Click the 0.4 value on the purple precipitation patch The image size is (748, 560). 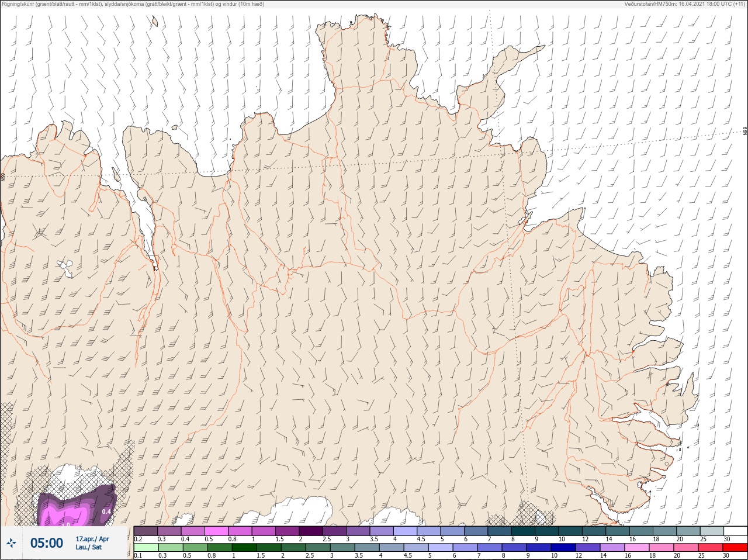[x=107, y=511]
